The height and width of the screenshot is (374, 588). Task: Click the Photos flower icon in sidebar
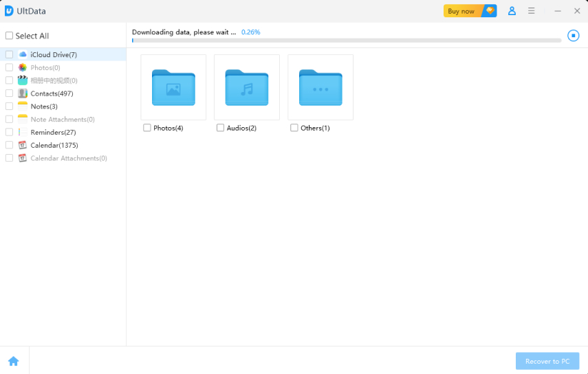tap(23, 67)
